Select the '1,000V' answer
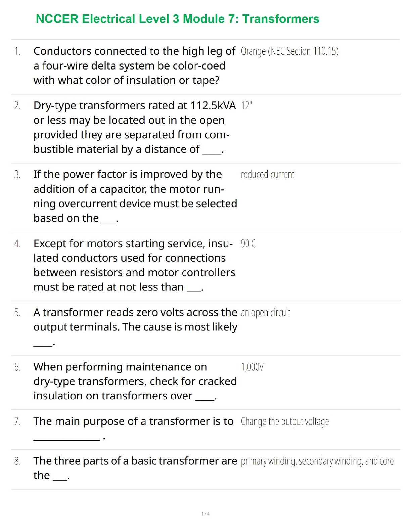411x532 pixels. [x=252, y=367]
